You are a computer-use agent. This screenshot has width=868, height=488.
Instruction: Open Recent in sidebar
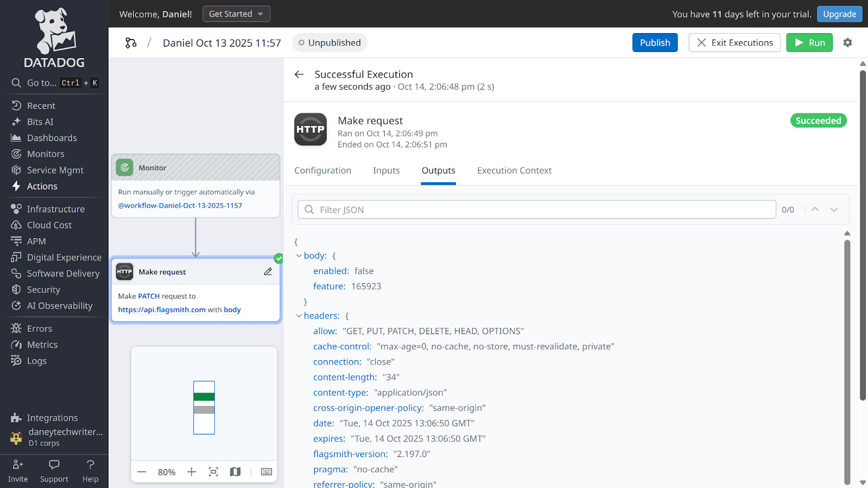click(x=41, y=106)
